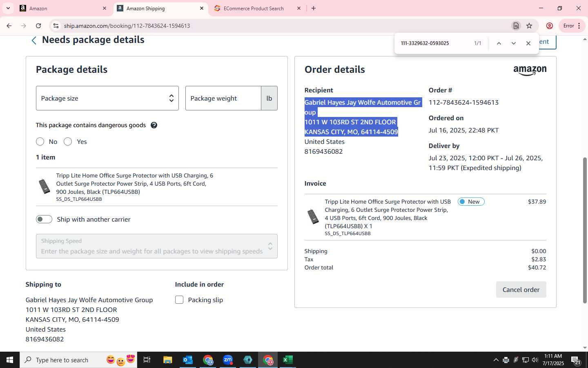The height and width of the screenshot is (368, 588).
Task: Open File Explorer from the taskbar
Action: tap(168, 360)
